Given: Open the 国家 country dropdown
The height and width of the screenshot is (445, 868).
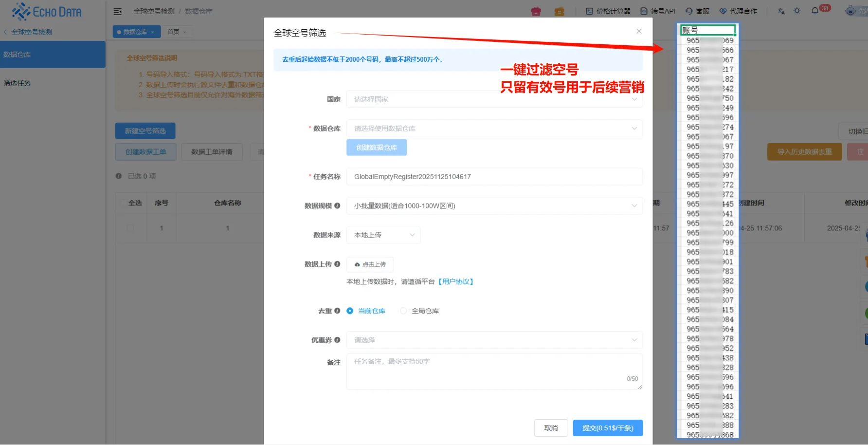Looking at the screenshot, I should point(494,99).
